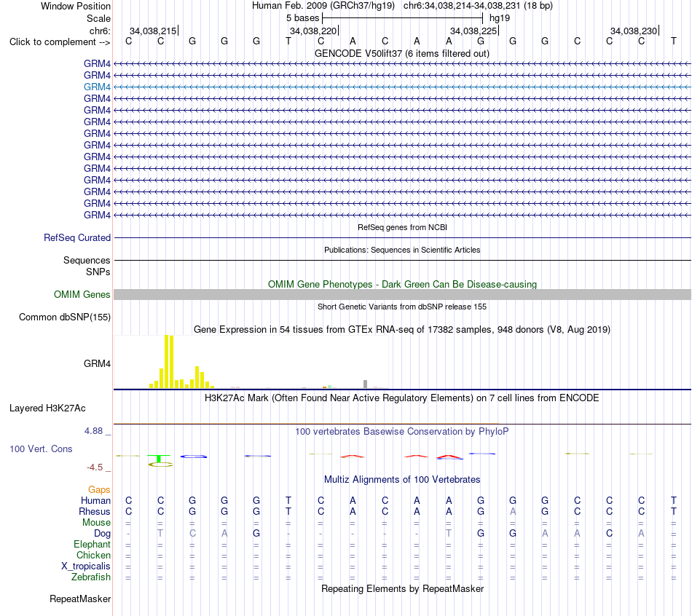Click the GRM4 label beside the GTEx chart
Image resolution: width=692 pixels, height=616 pixels.
coord(97,363)
